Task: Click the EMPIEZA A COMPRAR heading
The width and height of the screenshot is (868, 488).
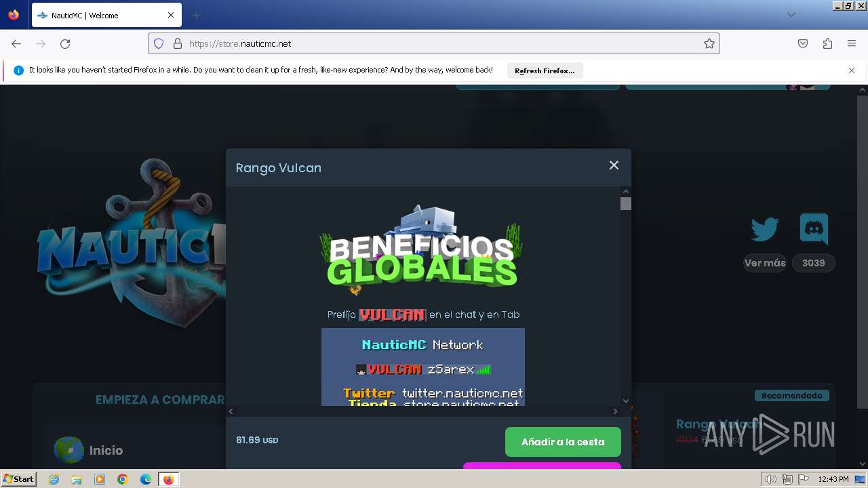Action: point(160,400)
